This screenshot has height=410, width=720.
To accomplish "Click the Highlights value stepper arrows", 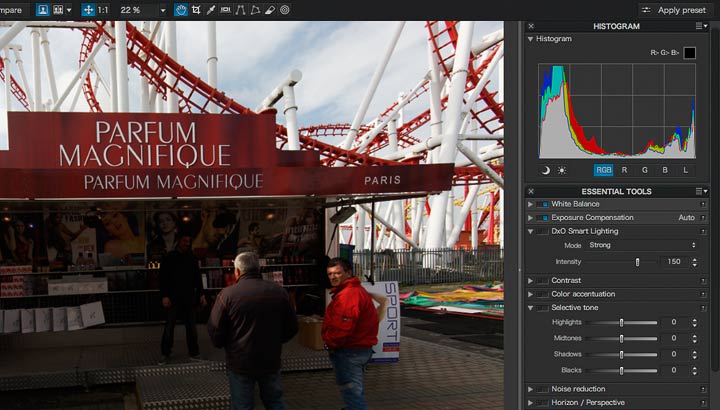I will coord(694,323).
